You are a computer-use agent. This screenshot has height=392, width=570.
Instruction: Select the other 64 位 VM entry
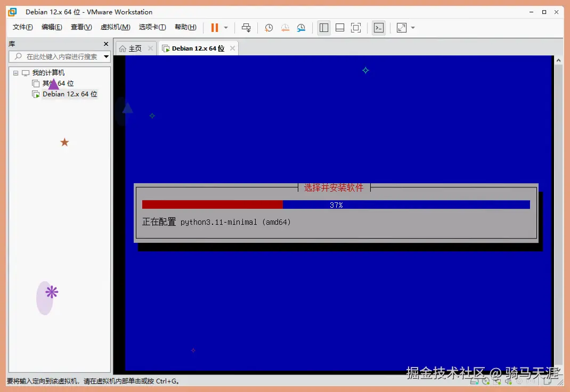[58, 84]
